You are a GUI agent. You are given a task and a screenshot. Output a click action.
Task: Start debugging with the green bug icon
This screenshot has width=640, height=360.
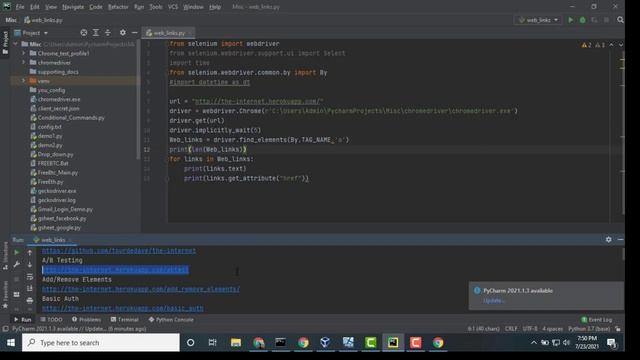tap(582, 20)
